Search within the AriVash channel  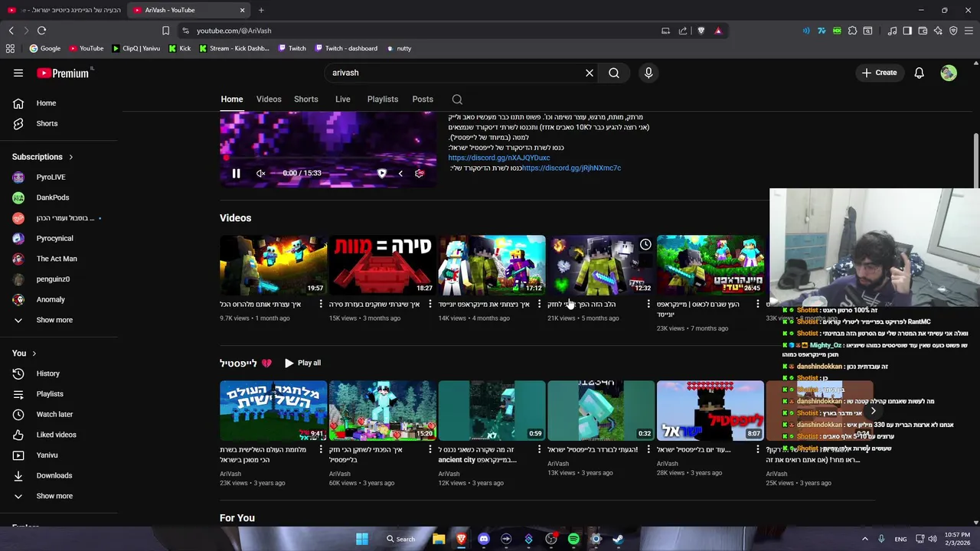point(457,99)
